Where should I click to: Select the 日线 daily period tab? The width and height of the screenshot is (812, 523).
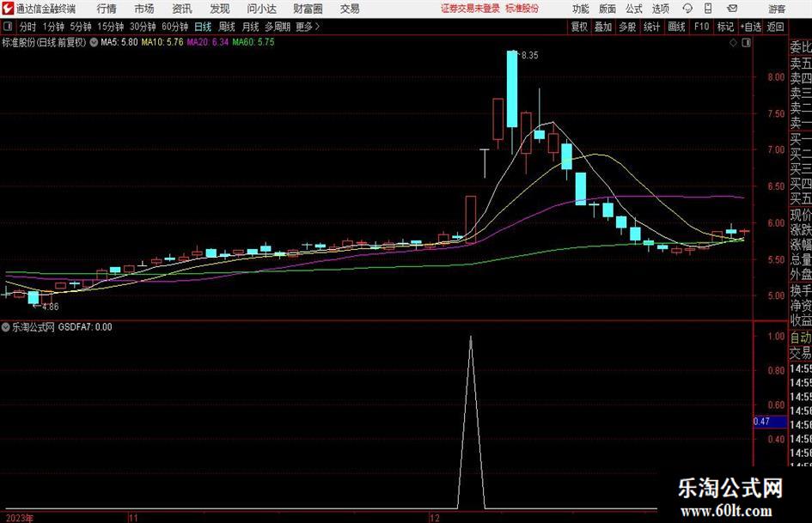click(203, 27)
